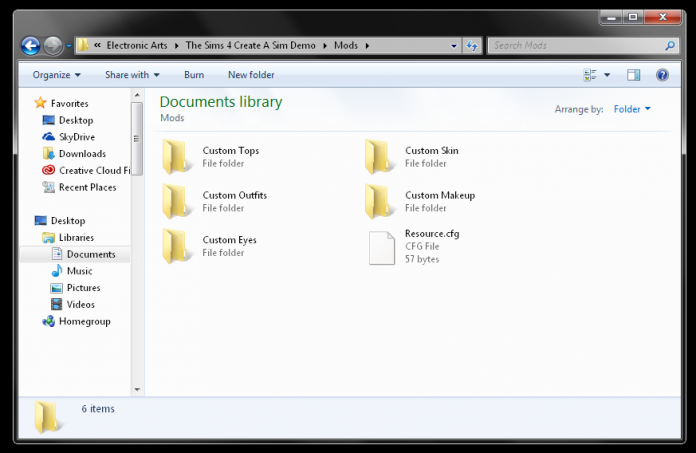The width and height of the screenshot is (696, 453).
Task: Open the Custom Tops folder icon
Action: point(177,156)
